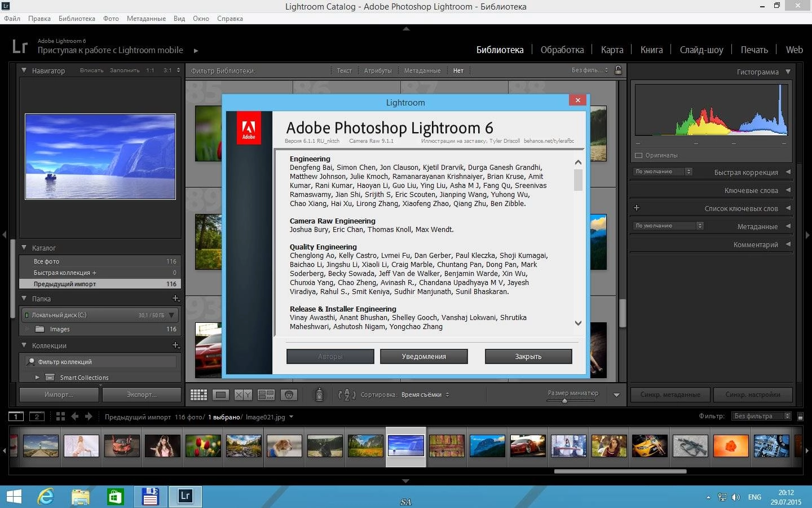Click Заполнить navigator zoom option

(x=125, y=71)
